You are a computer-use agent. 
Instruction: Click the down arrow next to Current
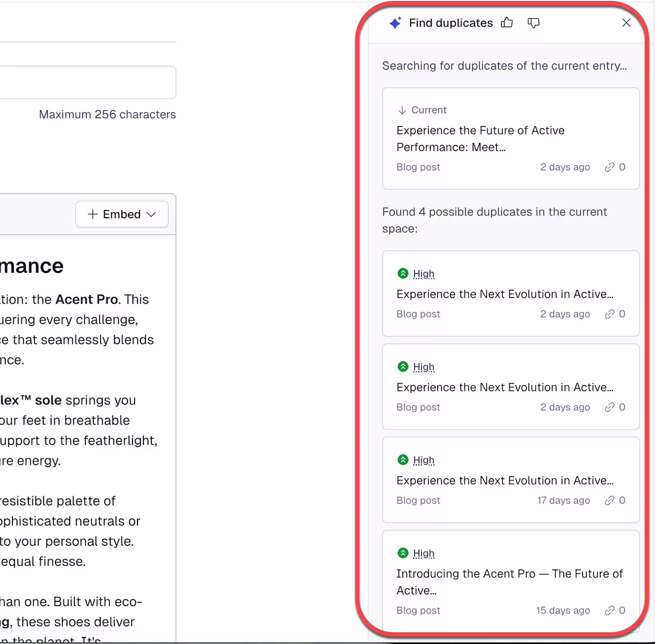(x=402, y=110)
